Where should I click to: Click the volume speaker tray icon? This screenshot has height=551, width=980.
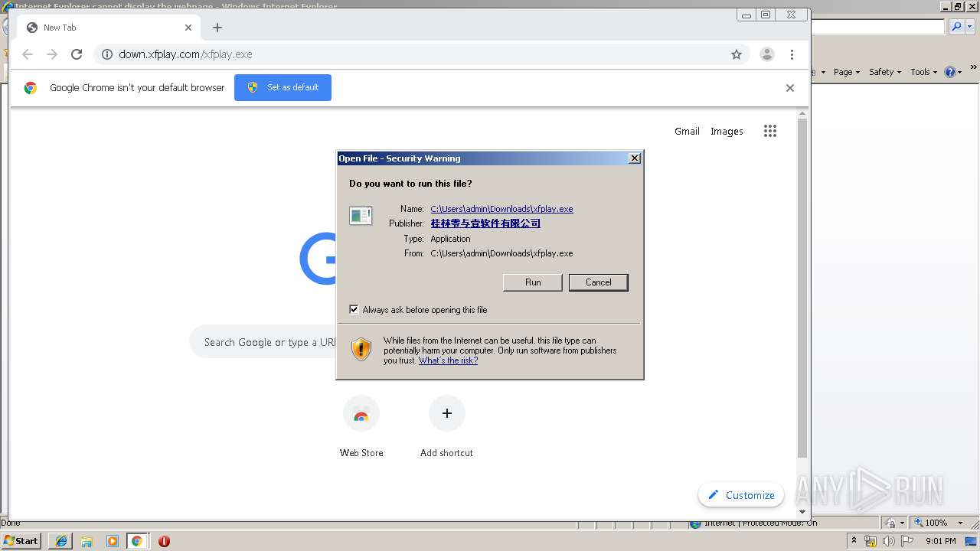[888, 541]
